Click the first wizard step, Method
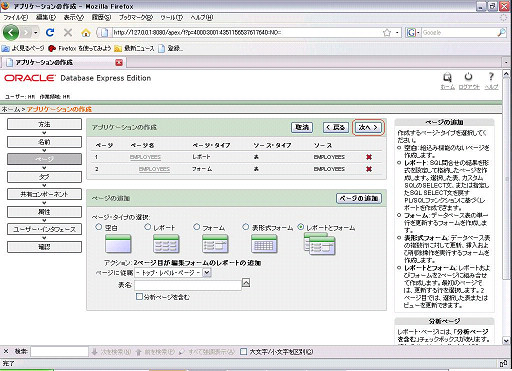 (x=44, y=124)
